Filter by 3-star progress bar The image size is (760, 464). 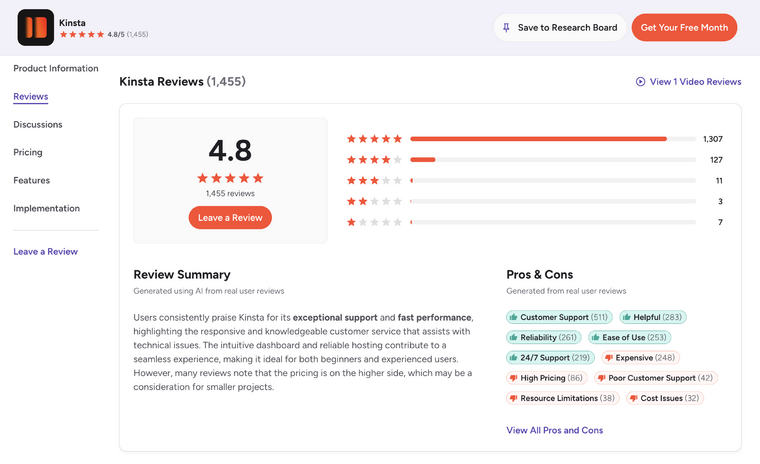[553, 181]
